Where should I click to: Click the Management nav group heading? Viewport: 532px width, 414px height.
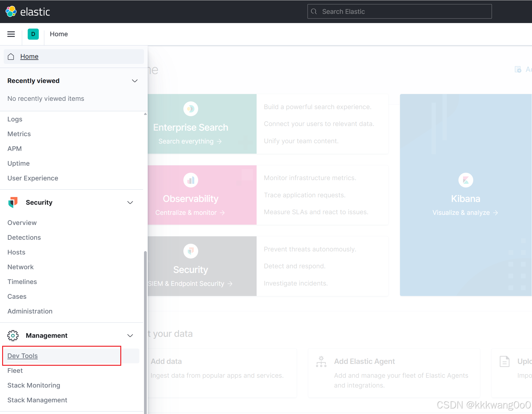click(x=46, y=336)
